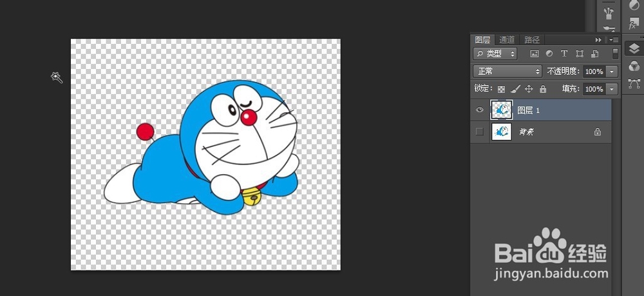The image size is (644, 296).
Task: Filter layers by pixel image icon
Action: pyautogui.click(x=535, y=54)
